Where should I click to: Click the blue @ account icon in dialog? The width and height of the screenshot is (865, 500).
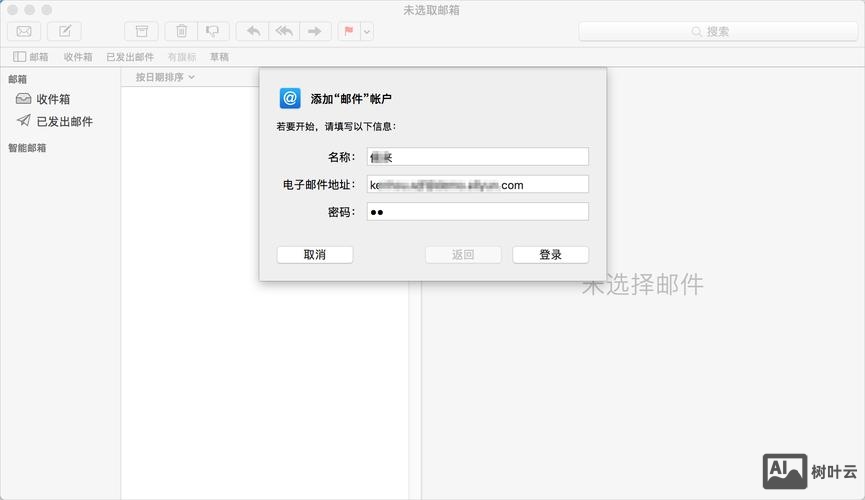(x=290, y=98)
